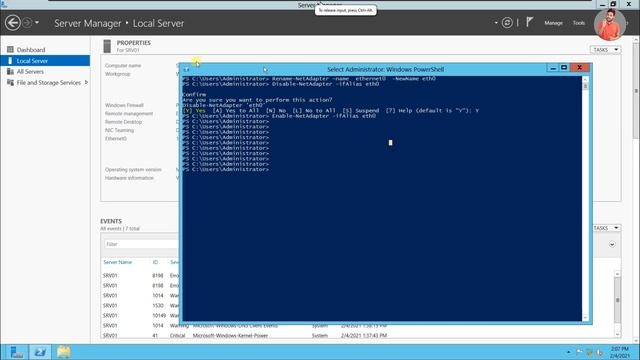Expand the Events filter options chevron

pyautogui.click(x=612, y=244)
